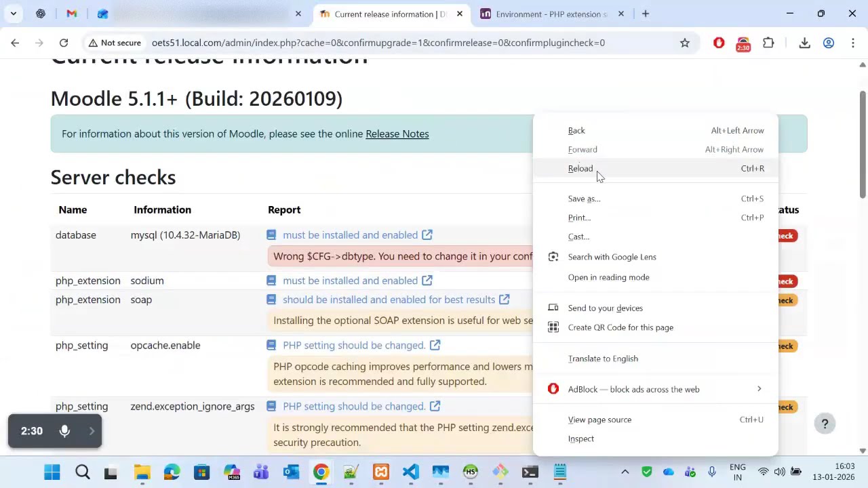Open XAMPP from the taskbar

380,472
